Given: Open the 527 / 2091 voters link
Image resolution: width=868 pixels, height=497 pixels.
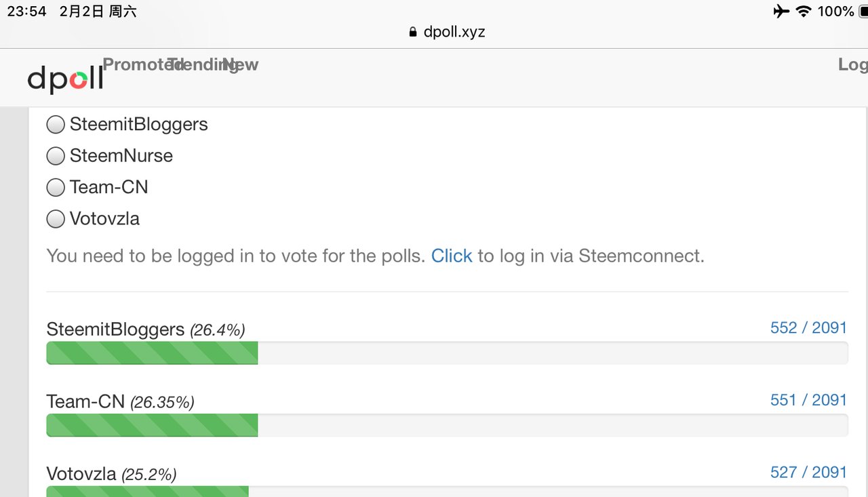Looking at the screenshot, I should pos(808,472).
